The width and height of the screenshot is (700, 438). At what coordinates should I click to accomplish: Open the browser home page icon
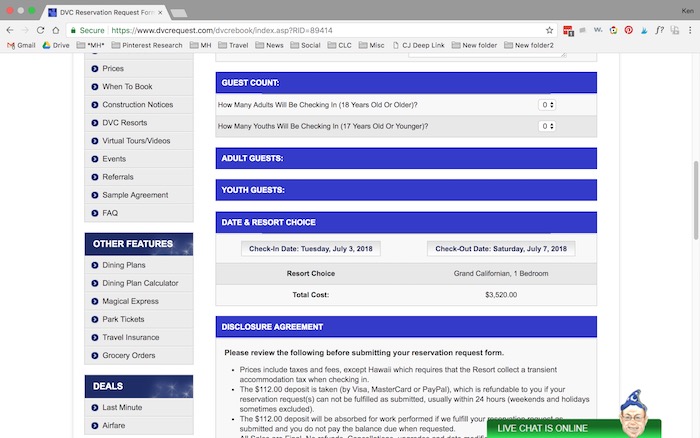click(55, 30)
